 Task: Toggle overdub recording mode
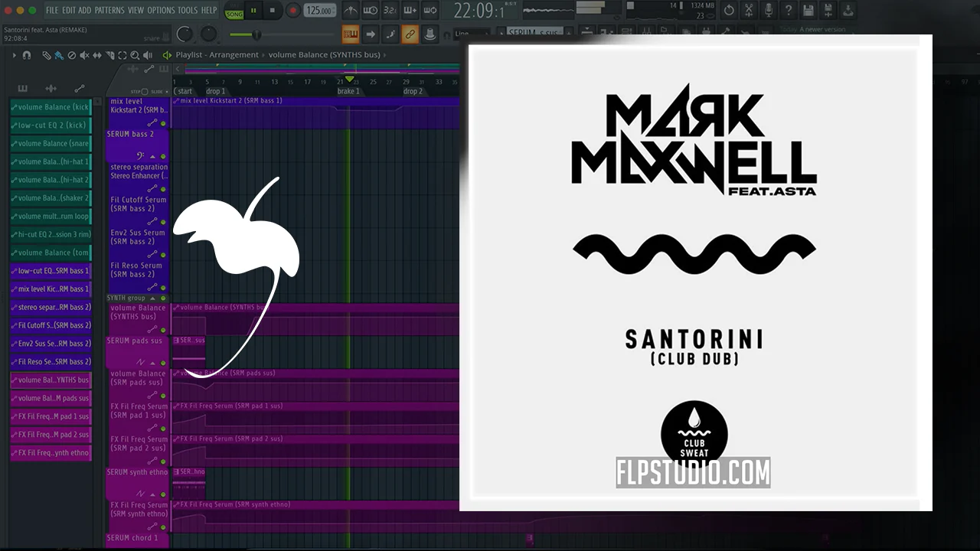coord(410,11)
